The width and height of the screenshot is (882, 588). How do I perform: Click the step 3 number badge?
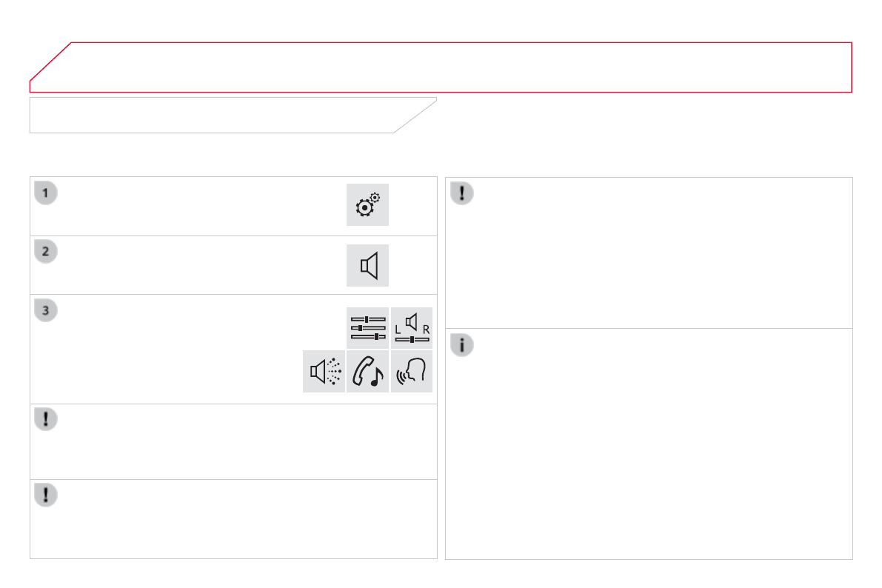46,311
